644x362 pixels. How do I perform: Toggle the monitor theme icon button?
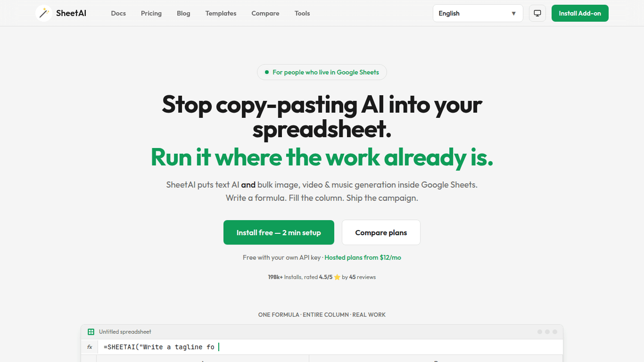pos(537,13)
